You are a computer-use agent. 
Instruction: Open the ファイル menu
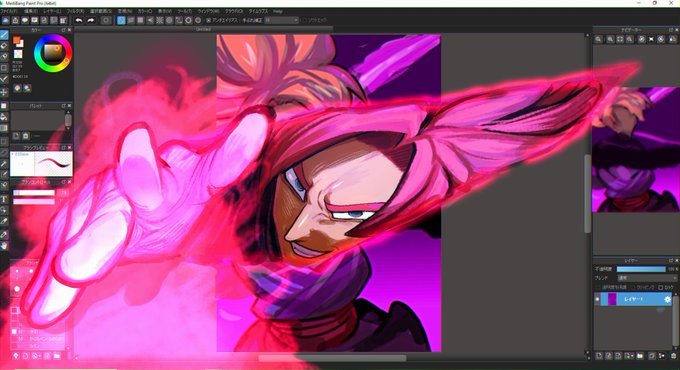(x=8, y=11)
